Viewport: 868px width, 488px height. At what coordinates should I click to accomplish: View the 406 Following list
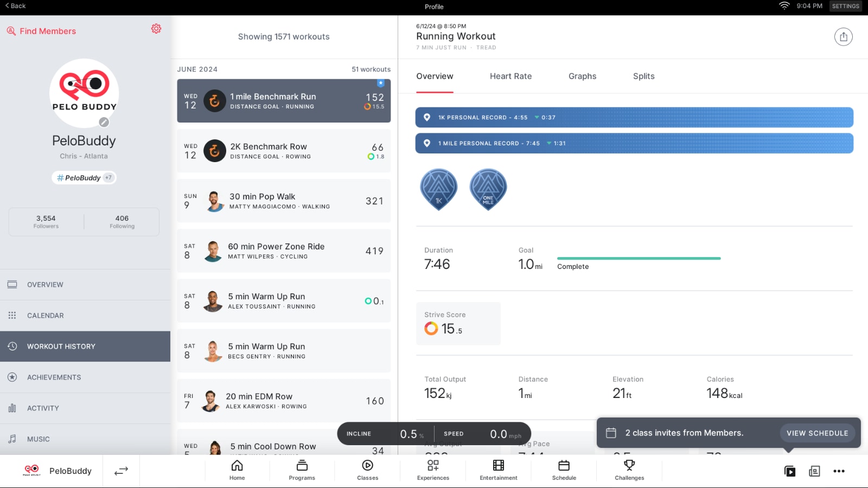pos(122,222)
